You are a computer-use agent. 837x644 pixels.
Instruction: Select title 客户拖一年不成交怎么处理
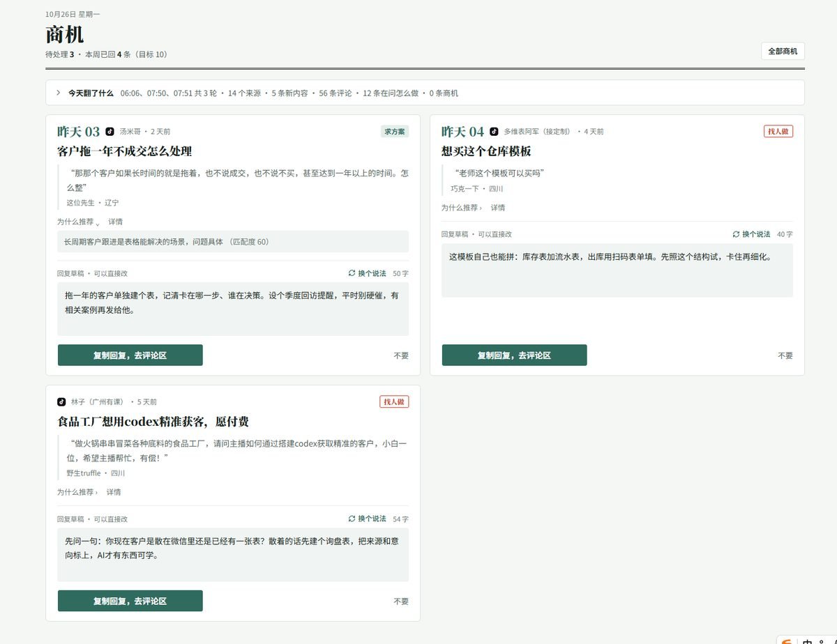pyautogui.click(x=125, y=151)
